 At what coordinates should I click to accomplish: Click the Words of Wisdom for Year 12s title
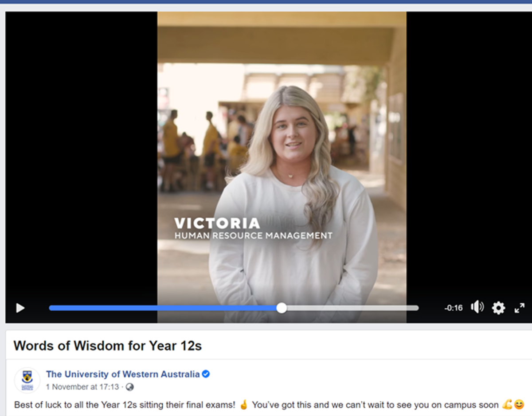point(108,345)
